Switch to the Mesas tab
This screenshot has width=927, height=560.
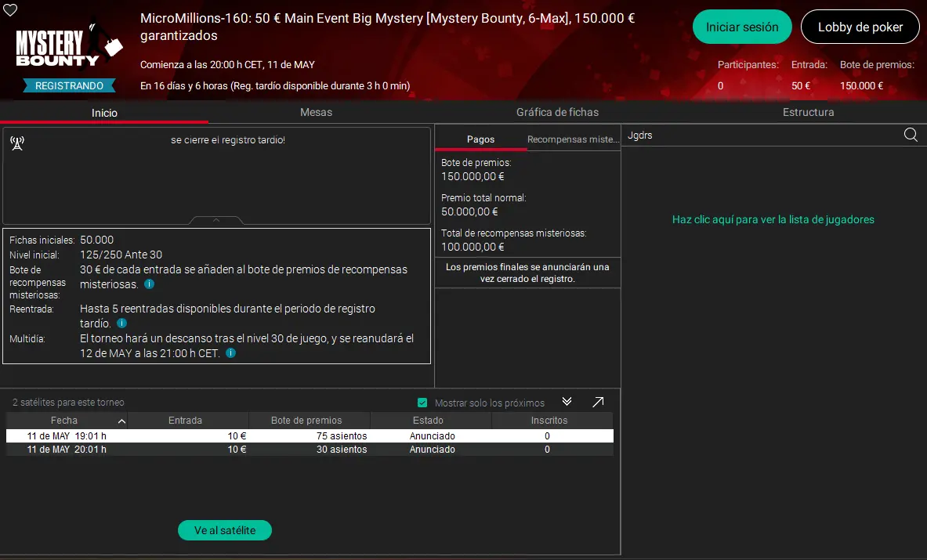coord(316,112)
